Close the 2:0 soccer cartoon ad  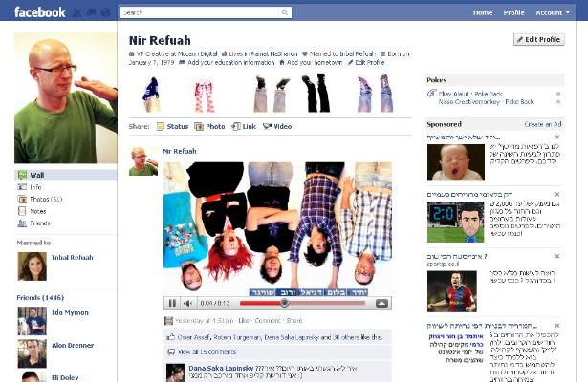(x=557, y=195)
